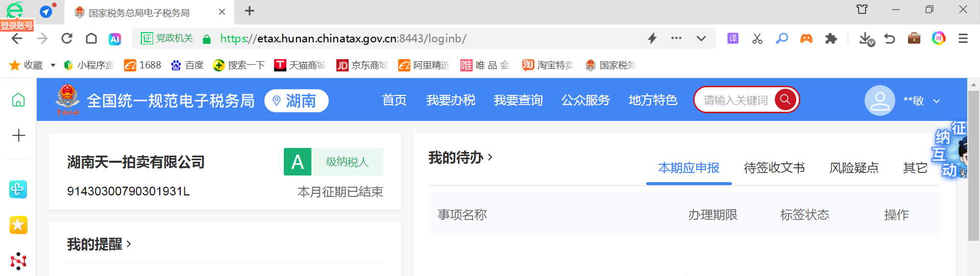This screenshot has height=276, width=980.
Task: Click the sidebar yellow star favorites icon
Action: [18, 225]
